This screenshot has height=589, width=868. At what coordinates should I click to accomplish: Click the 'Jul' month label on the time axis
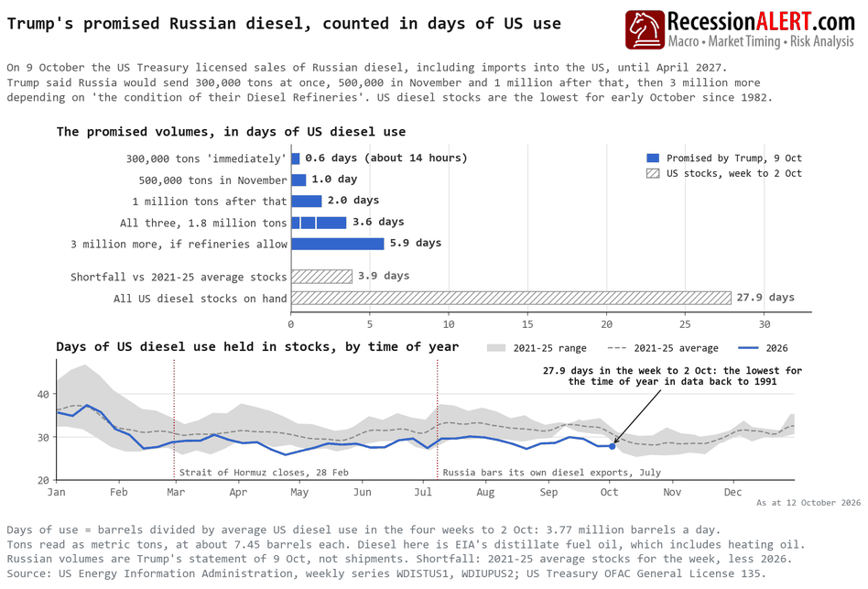pos(423,492)
